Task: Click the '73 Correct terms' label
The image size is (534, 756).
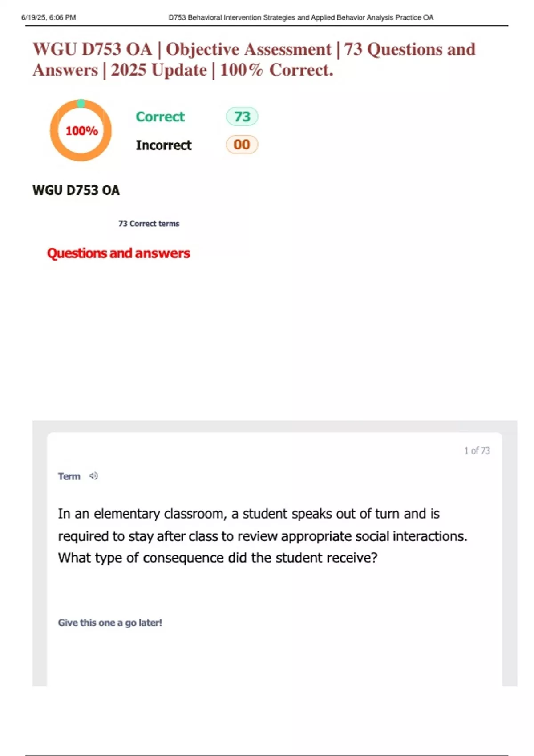Action: pos(149,224)
